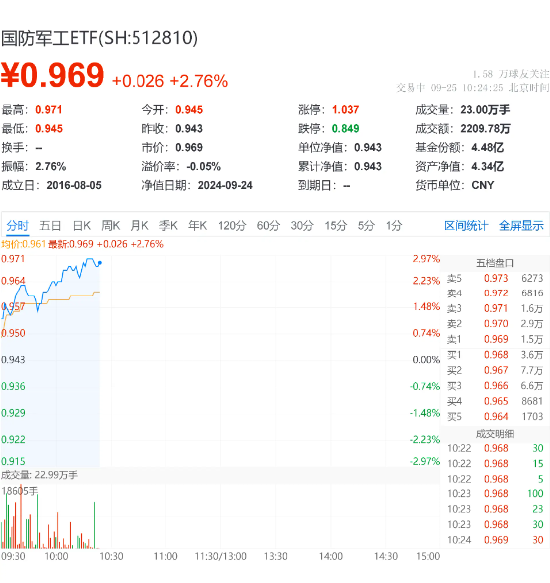
Task: Click the 五档盘口 panel header
Action: [x=495, y=263]
